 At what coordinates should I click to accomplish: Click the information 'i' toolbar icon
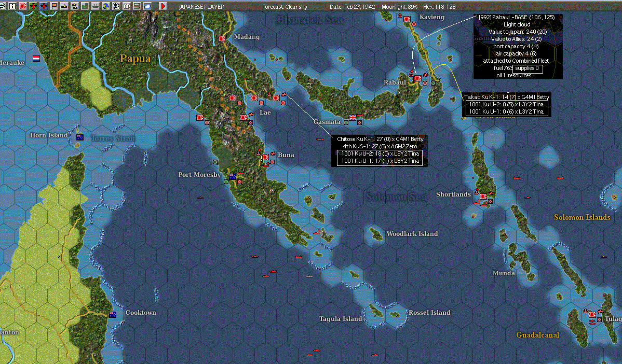(12, 6)
